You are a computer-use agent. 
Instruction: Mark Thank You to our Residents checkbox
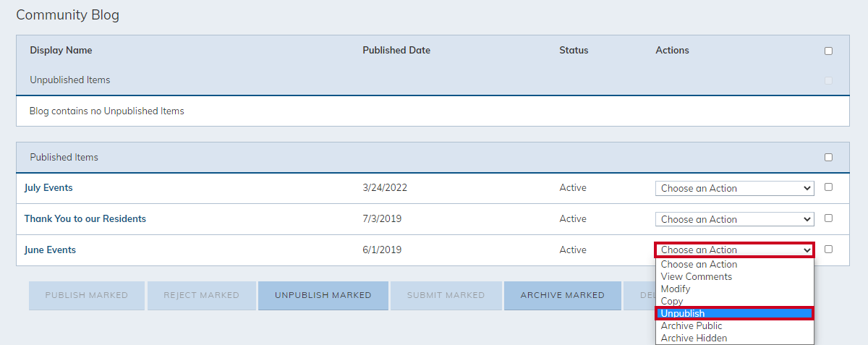click(x=828, y=218)
